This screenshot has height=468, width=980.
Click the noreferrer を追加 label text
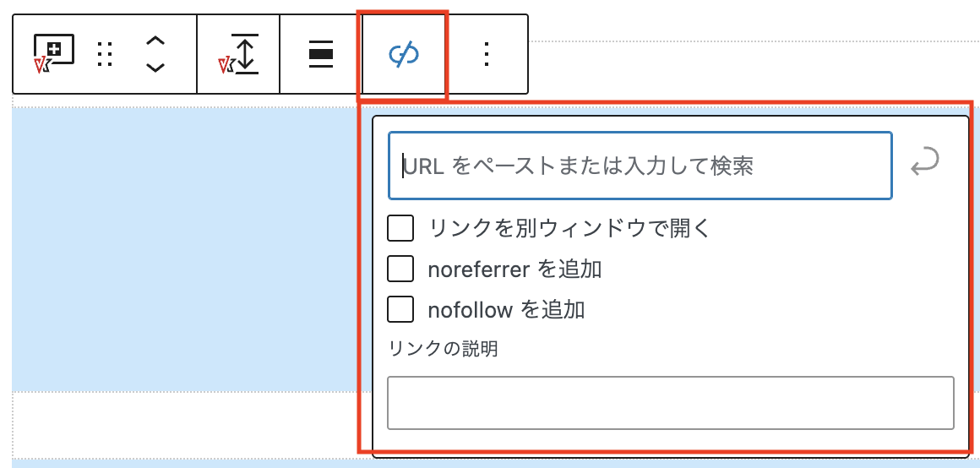point(514,269)
